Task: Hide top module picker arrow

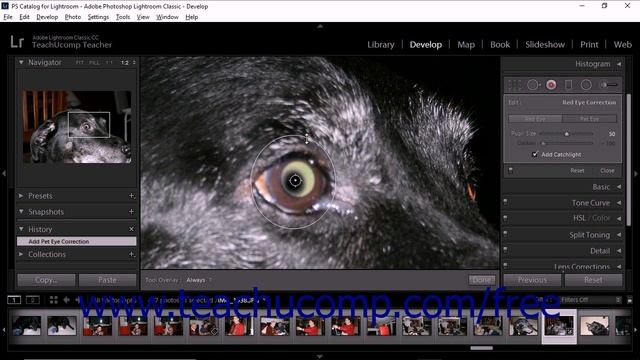Action: [x=320, y=26]
